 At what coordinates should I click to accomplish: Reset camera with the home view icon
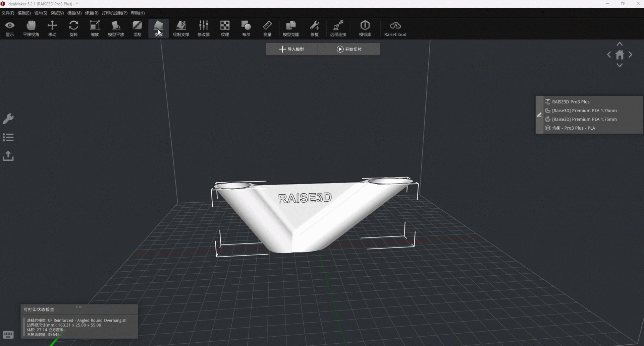click(x=620, y=55)
